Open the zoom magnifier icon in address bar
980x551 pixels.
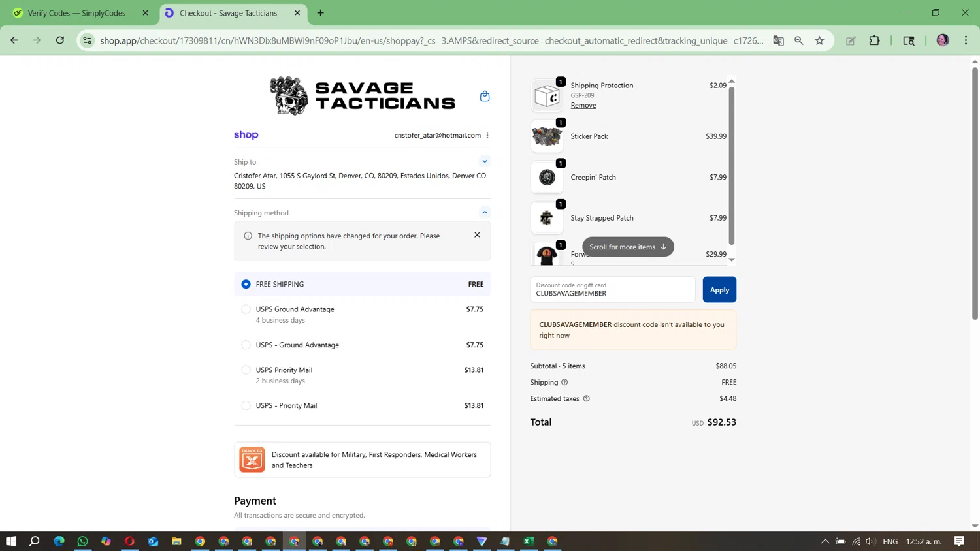(x=798, y=40)
